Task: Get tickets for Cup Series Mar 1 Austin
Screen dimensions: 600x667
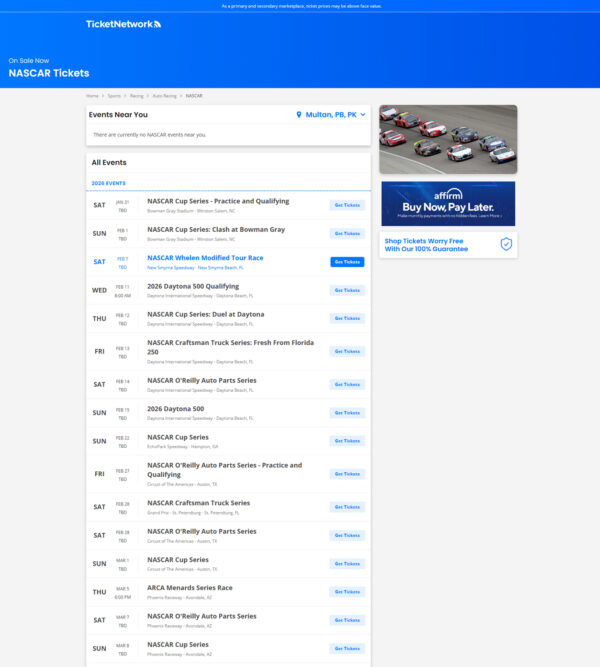Action: pos(347,564)
